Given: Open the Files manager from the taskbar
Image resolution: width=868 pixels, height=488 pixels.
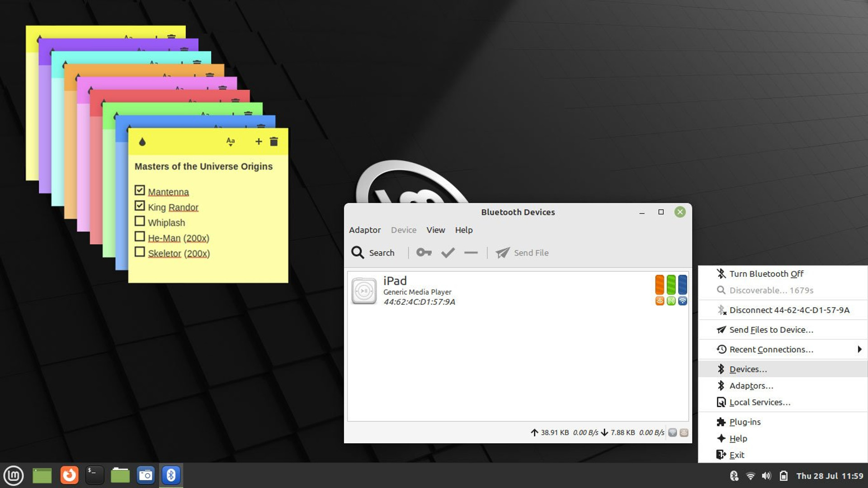Looking at the screenshot, I should [x=120, y=475].
